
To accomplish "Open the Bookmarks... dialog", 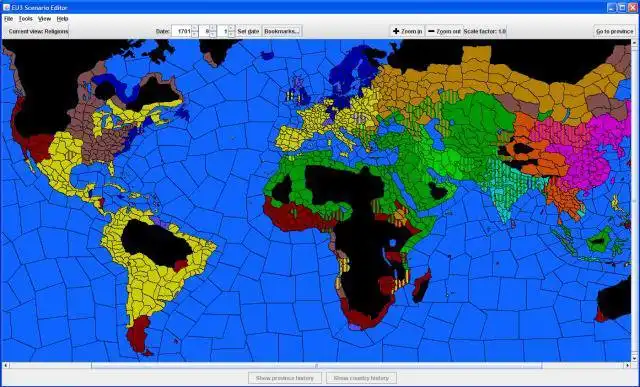I will tap(282, 31).
